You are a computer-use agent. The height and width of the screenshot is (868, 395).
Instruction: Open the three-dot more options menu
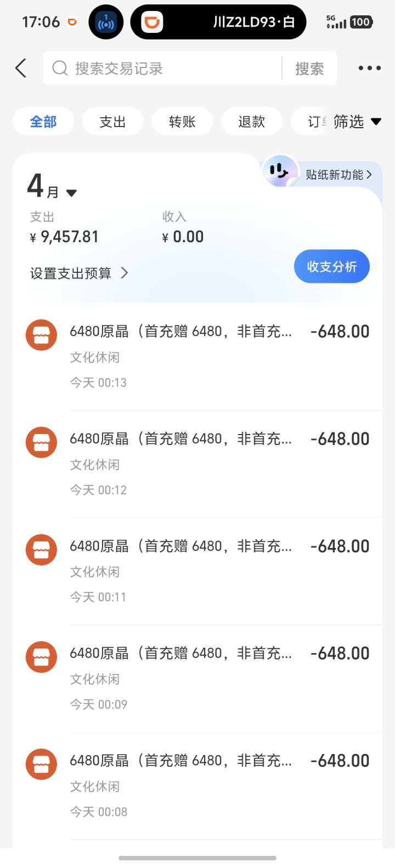369,68
